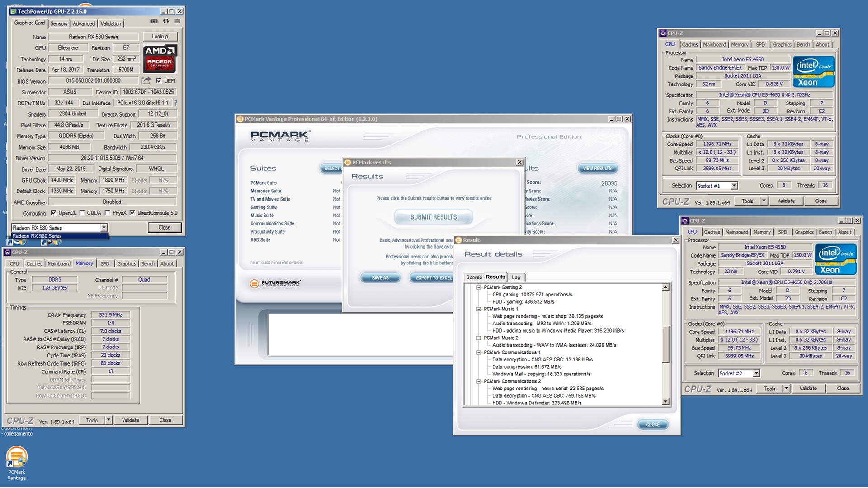Collapse the PCMark Music 1 tree node
868x488 pixels.
tap(478, 309)
